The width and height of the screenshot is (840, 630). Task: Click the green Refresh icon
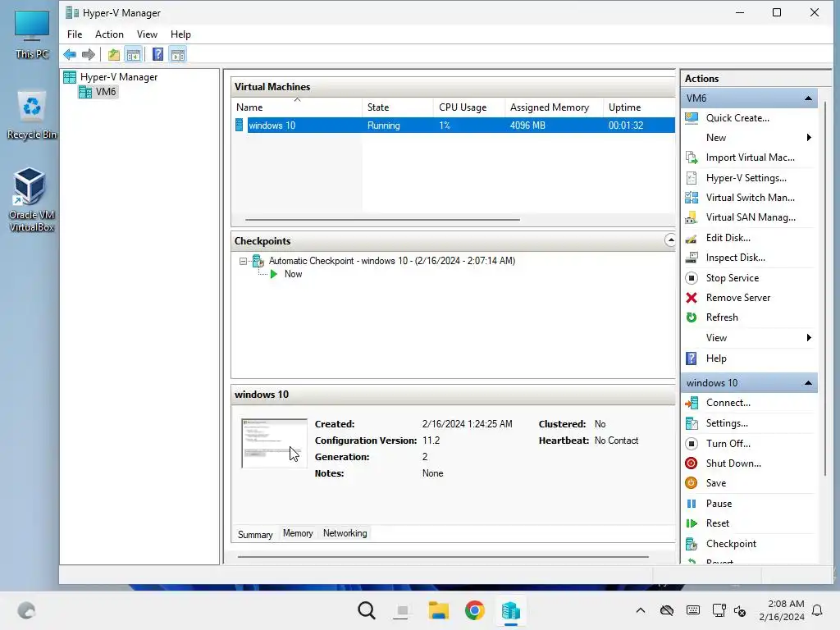692,317
